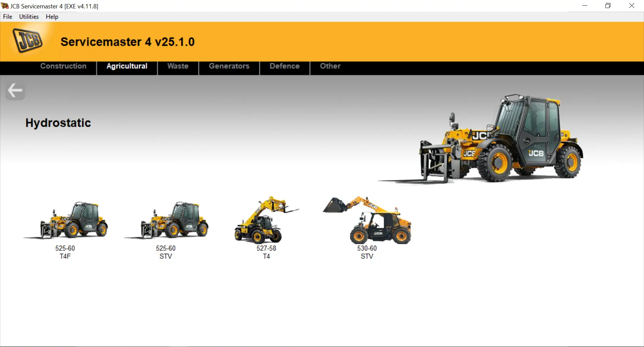The width and height of the screenshot is (644, 347).
Task: Click the 527-58 T4 text label
Action: tap(266, 252)
